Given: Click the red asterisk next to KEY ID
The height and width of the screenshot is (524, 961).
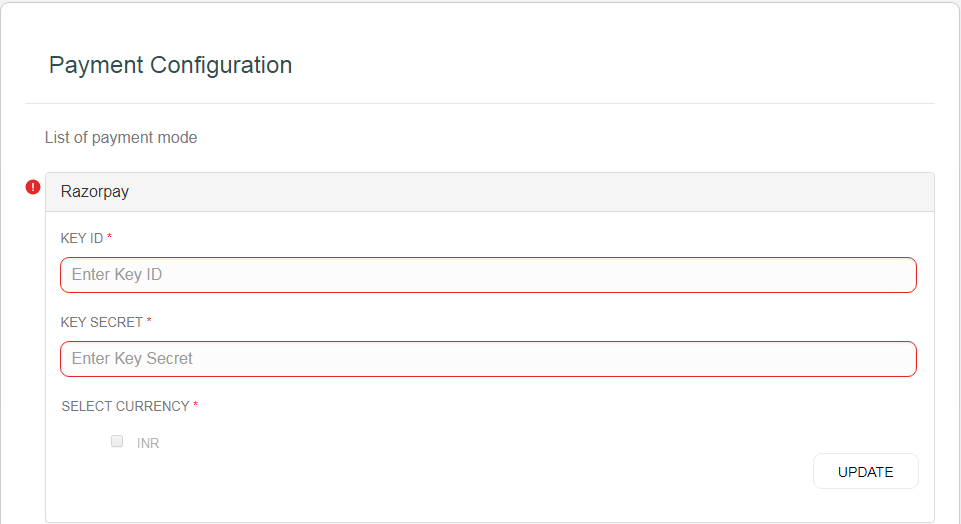Looking at the screenshot, I should point(110,237).
